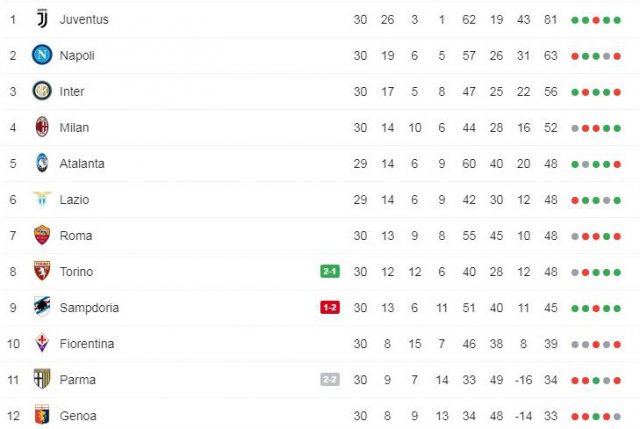Click the Torino bull crest
Image resolution: width=640 pixels, height=429 pixels.
point(42,271)
